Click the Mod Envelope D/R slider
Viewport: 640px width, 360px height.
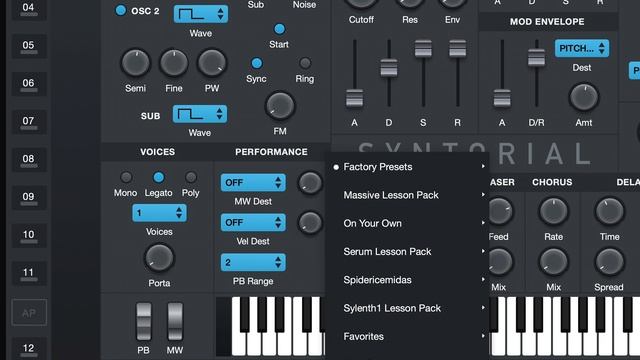[x=536, y=58]
